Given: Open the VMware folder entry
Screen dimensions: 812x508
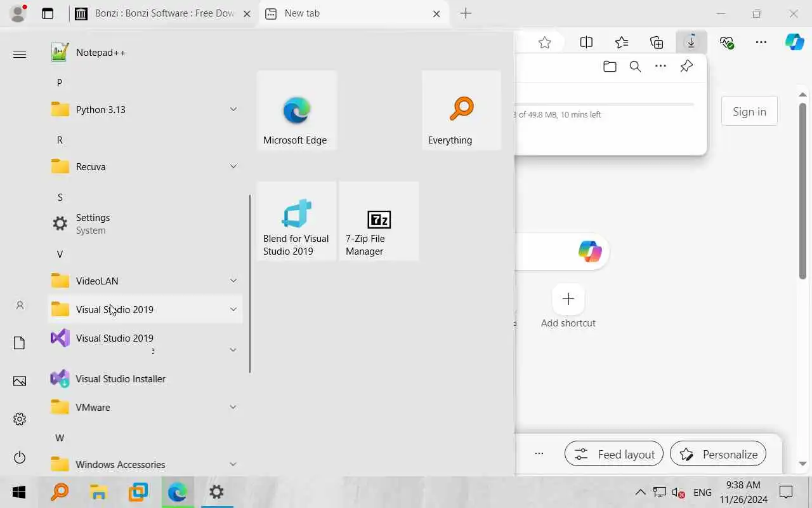Looking at the screenshot, I should pyautogui.click(x=146, y=407).
